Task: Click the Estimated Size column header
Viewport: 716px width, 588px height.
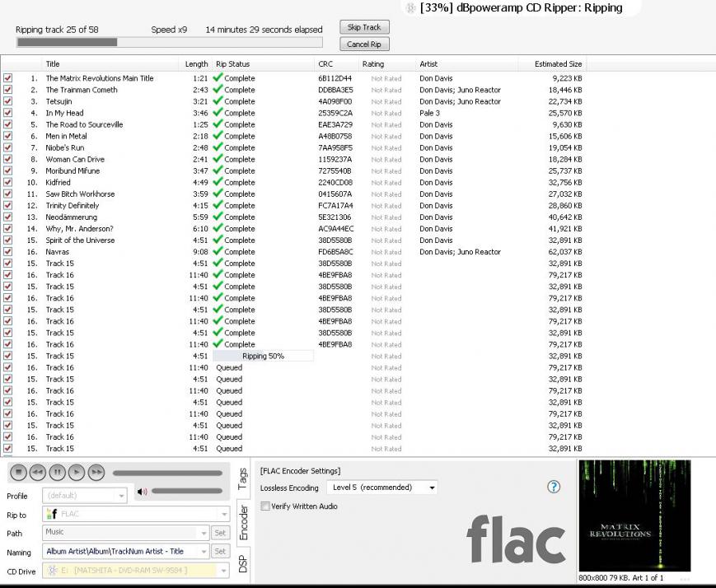Action: (552, 64)
